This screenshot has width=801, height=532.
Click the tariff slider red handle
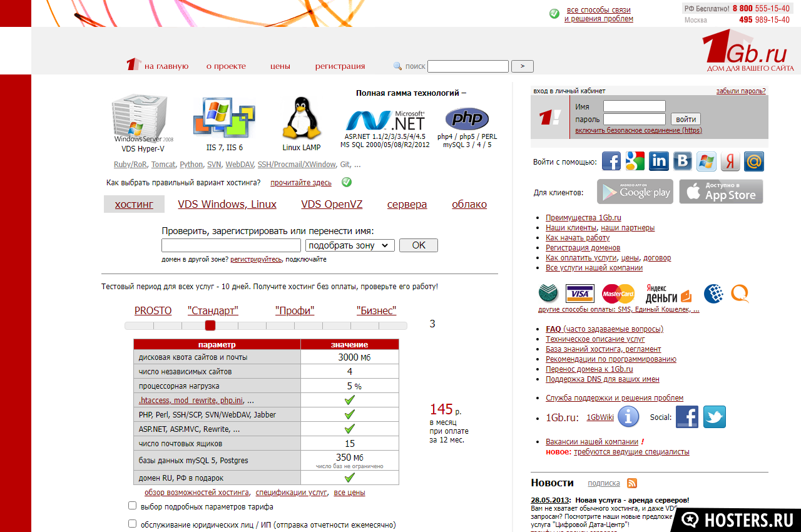coord(210,325)
